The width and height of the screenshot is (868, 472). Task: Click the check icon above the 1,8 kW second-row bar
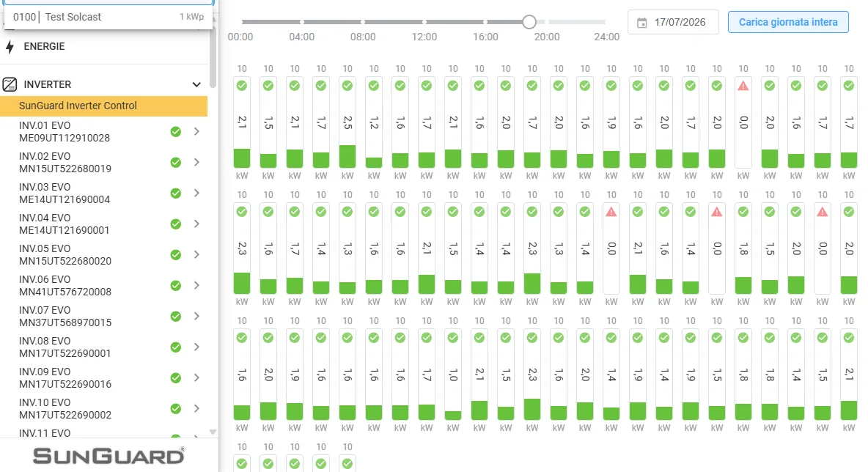[x=743, y=212]
